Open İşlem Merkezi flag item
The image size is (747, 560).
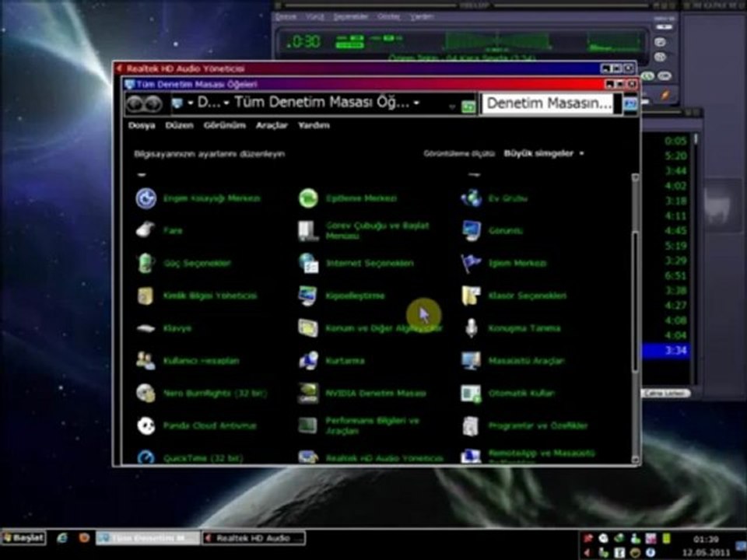point(503,263)
